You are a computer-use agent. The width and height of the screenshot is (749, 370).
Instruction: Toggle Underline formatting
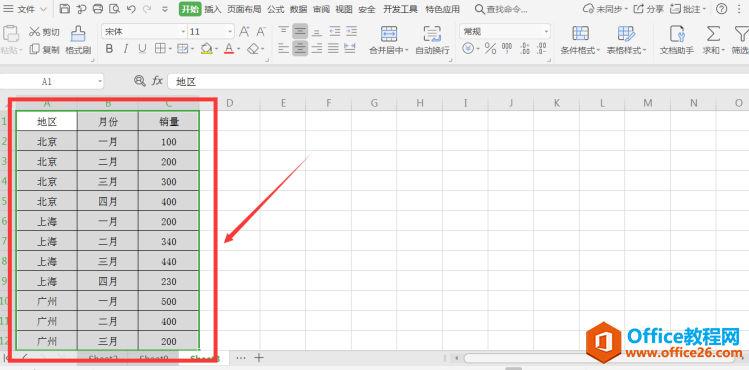pos(142,49)
